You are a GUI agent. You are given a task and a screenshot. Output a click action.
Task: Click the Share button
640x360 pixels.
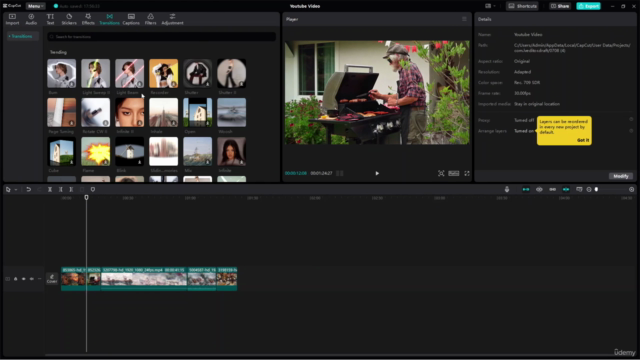[560, 6]
